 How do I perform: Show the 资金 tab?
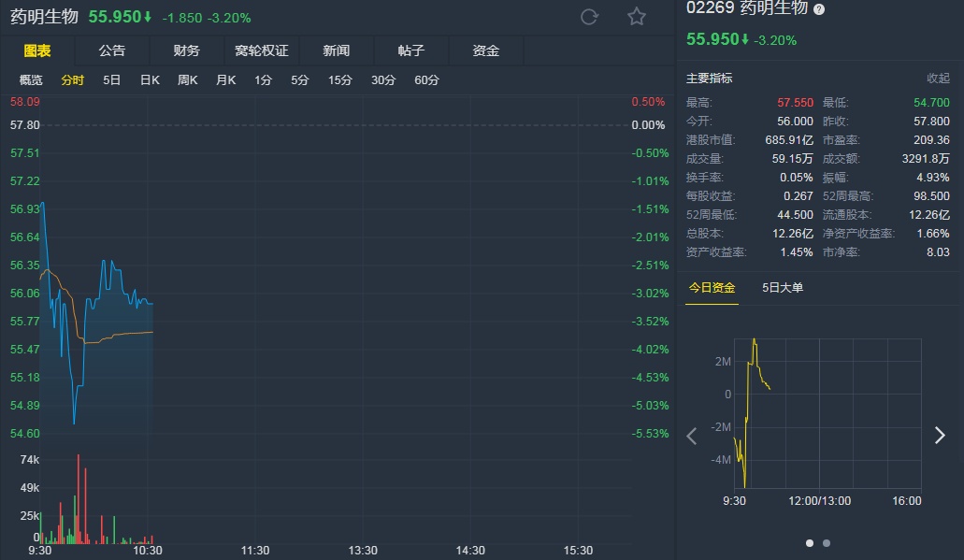[x=486, y=50]
